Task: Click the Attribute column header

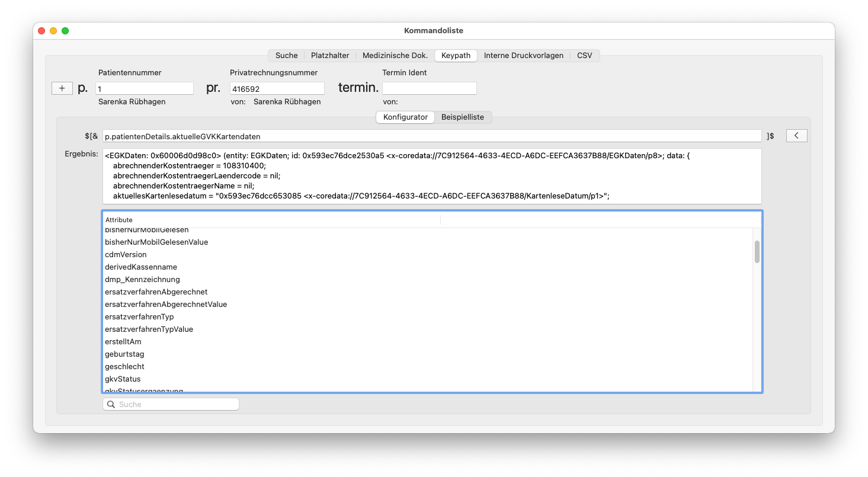Action: [272, 220]
